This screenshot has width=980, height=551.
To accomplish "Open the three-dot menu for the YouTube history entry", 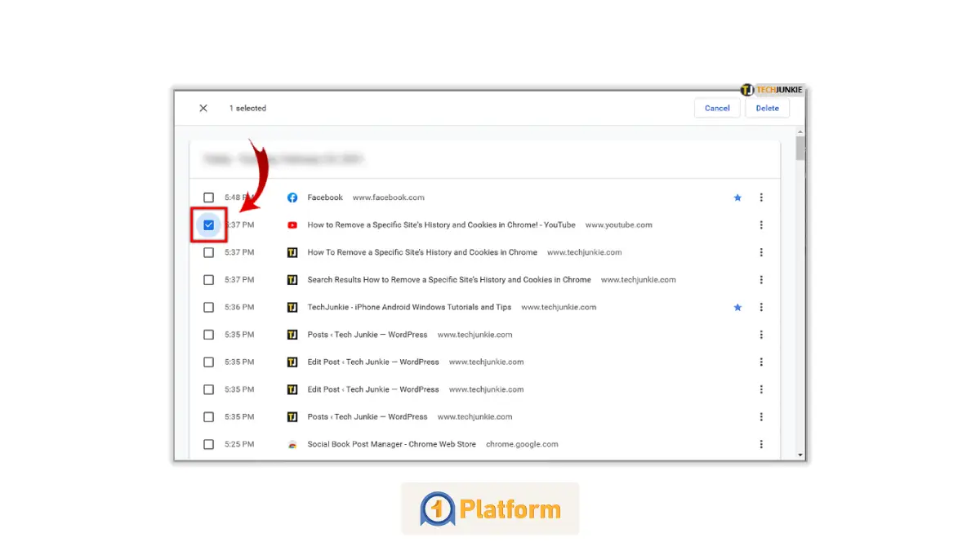I will pos(761,224).
